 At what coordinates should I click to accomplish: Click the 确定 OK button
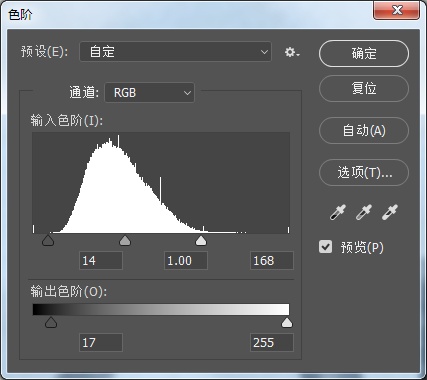point(364,53)
